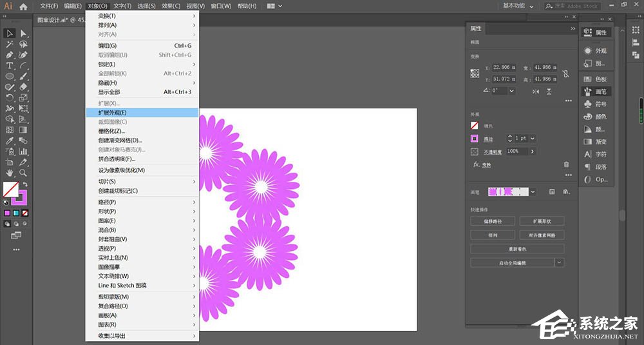
Task: Select the Hand tool
Action: click(x=10, y=173)
